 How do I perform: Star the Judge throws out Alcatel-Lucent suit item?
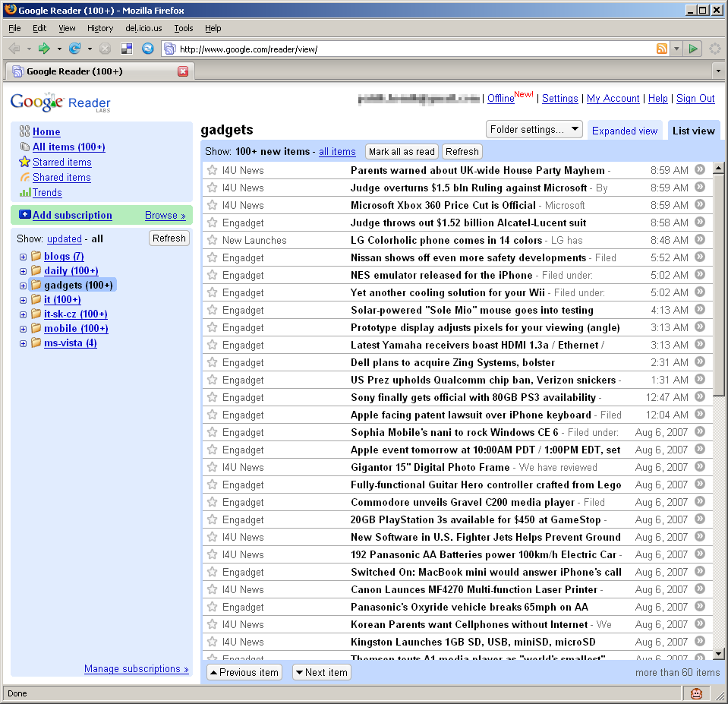[x=213, y=223]
